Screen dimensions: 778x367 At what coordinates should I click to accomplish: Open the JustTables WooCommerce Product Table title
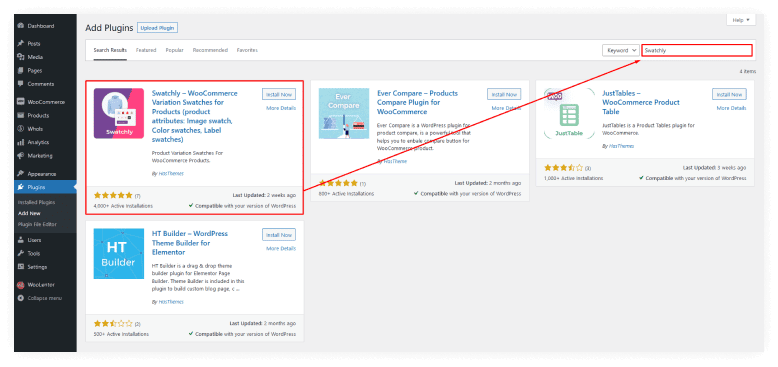pos(641,103)
